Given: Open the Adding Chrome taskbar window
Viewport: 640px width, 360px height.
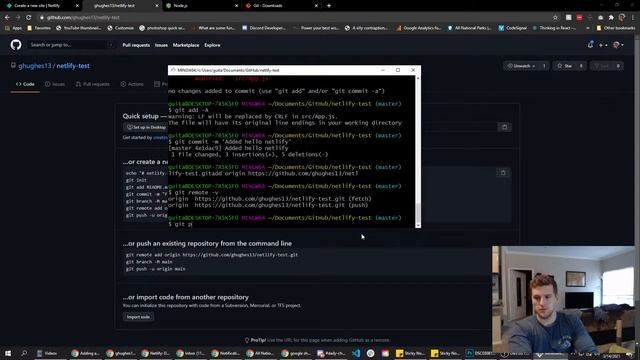Looking at the screenshot, I should pos(85,353).
